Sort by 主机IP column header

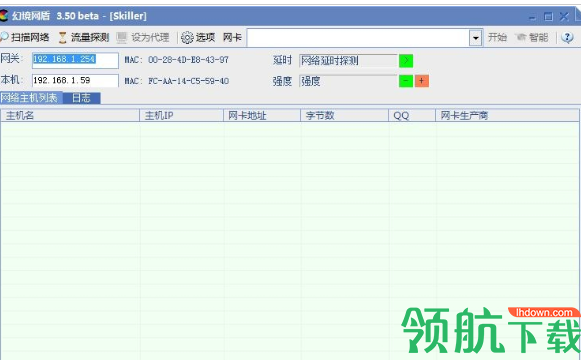(182, 116)
